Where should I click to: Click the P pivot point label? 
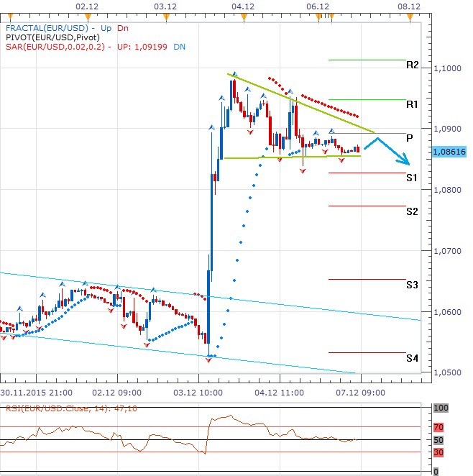pyautogui.click(x=409, y=137)
